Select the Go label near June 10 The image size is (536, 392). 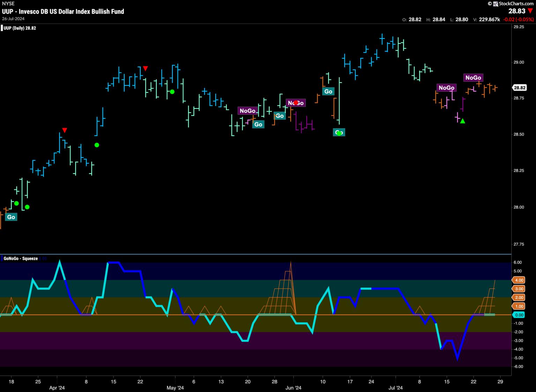point(328,91)
